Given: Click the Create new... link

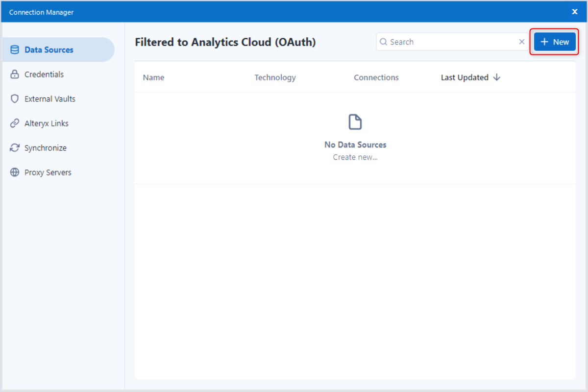Looking at the screenshot, I should (x=355, y=157).
